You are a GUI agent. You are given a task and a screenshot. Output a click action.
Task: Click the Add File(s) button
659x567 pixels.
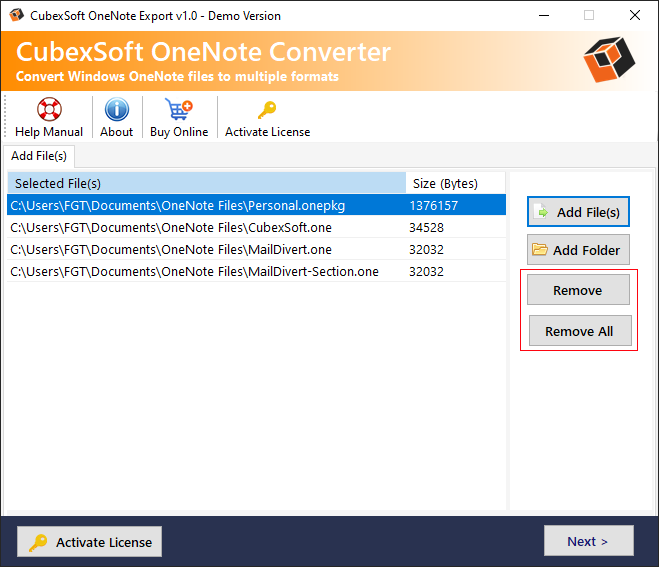578,212
